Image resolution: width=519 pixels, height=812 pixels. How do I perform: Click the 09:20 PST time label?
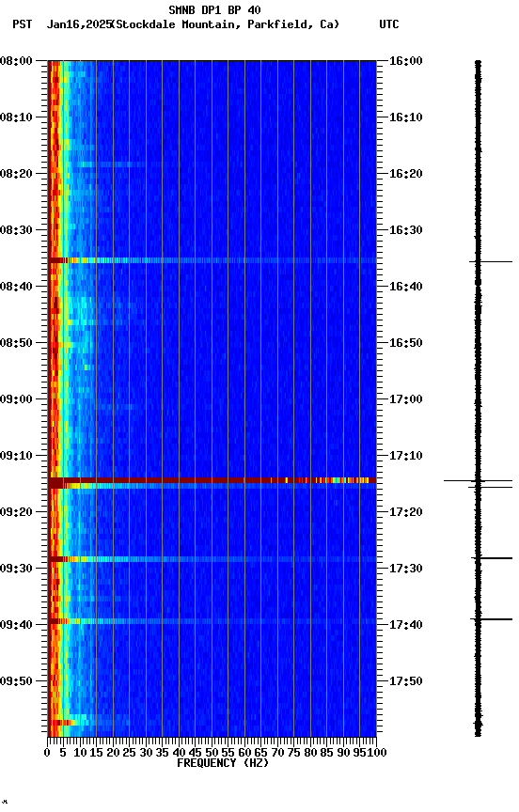click(16, 512)
